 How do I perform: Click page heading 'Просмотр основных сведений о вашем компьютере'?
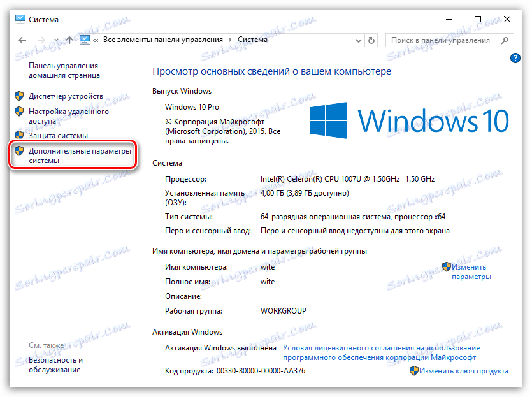pyautogui.click(x=272, y=71)
